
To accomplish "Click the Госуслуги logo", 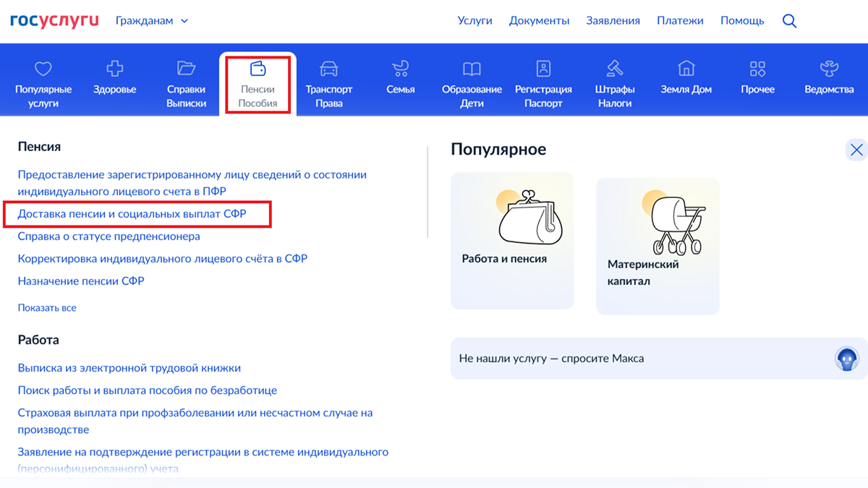I will pyautogui.click(x=54, y=20).
